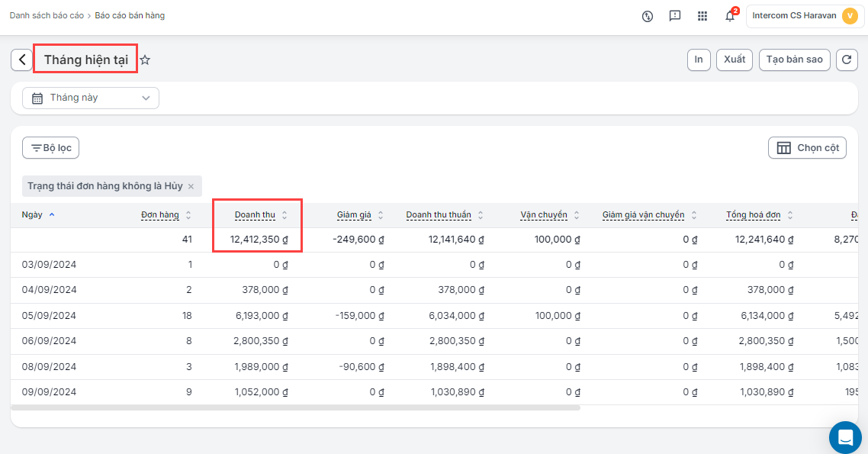The image size is (868, 454).
Task: Go to Danh sách báo cáo breadcrumb
Action: point(47,15)
